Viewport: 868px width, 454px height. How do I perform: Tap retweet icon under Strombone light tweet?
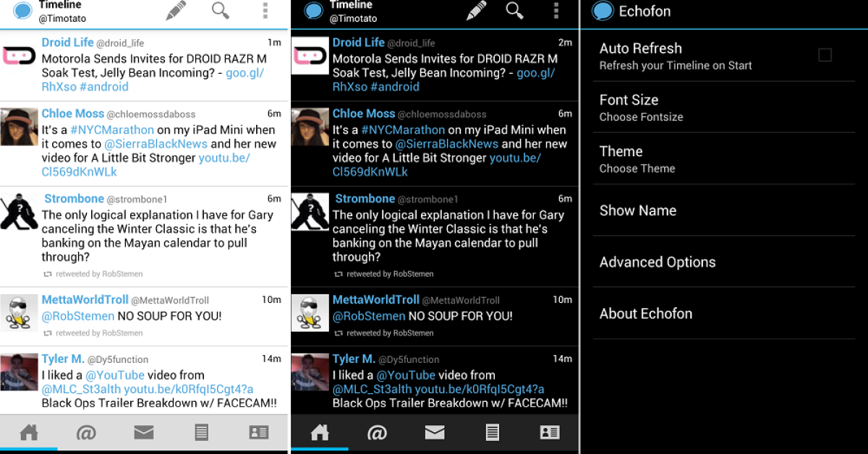tap(48, 275)
